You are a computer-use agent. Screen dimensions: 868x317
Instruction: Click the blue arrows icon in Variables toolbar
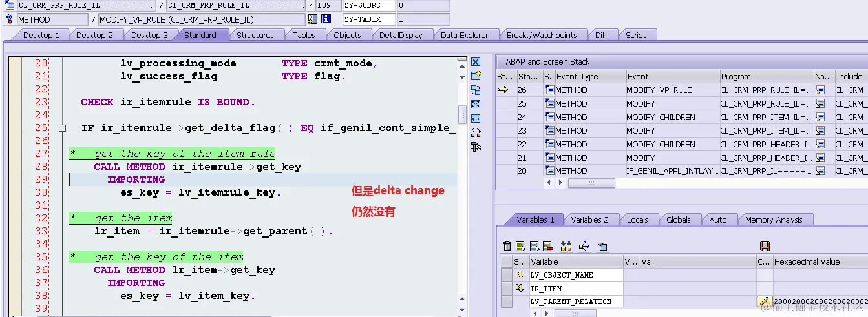pyautogui.click(x=584, y=246)
